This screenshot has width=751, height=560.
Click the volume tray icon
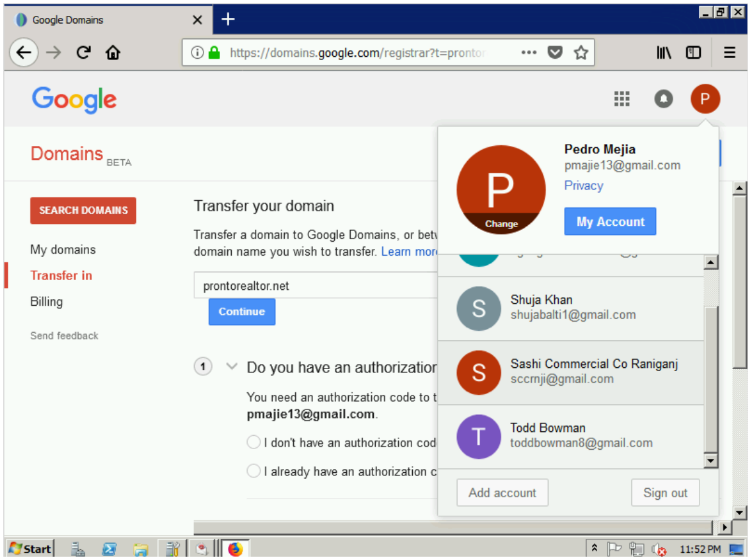point(659,549)
